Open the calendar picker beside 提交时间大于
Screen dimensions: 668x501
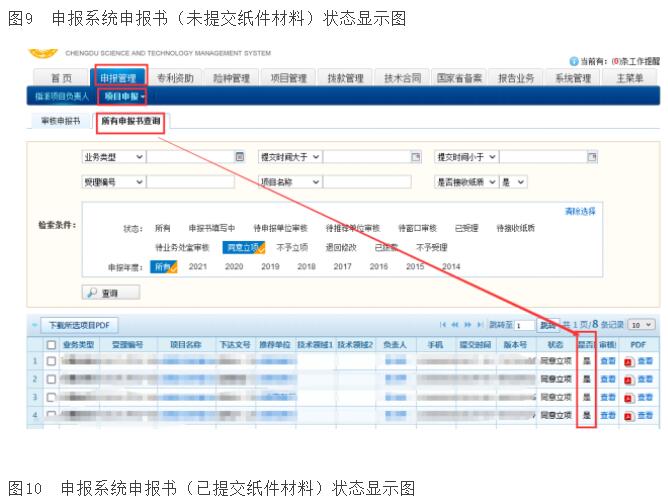pos(415,157)
